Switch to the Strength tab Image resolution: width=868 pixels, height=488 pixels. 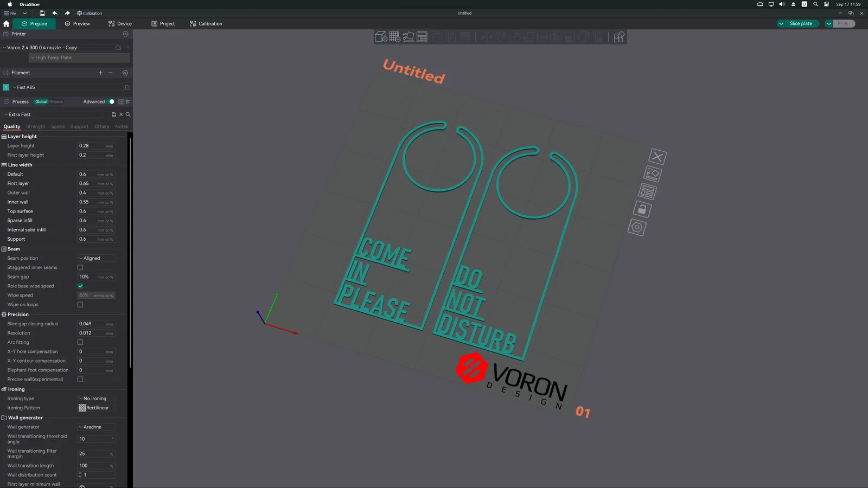coord(36,126)
